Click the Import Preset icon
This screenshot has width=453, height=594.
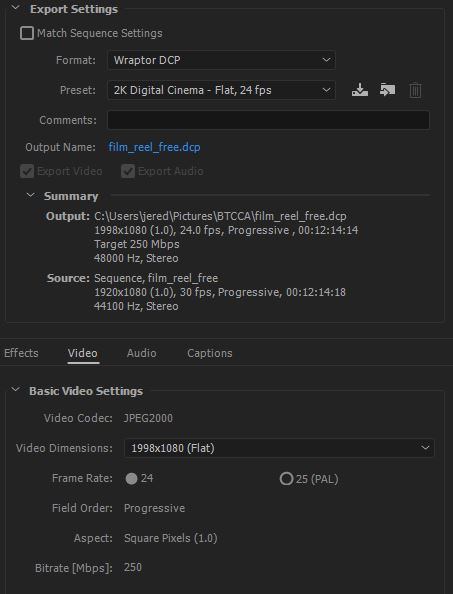click(387, 90)
